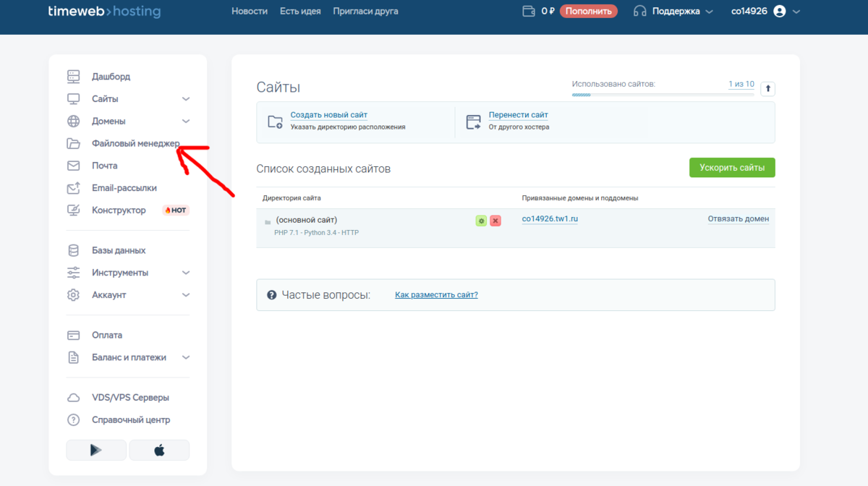868x486 pixels.
Task: Click the user avatar icon
Action: click(x=779, y=12)
